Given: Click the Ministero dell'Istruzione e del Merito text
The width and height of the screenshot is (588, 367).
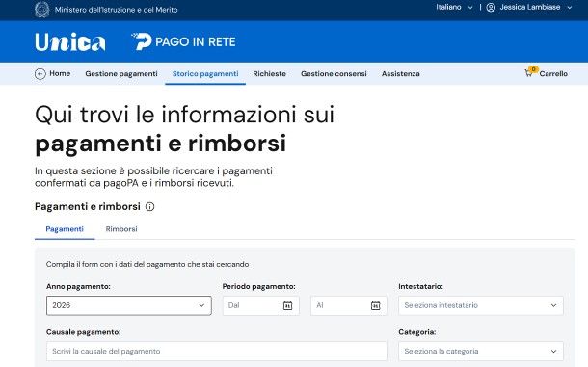Looking at the screenshot, I should tap(117, 10).
